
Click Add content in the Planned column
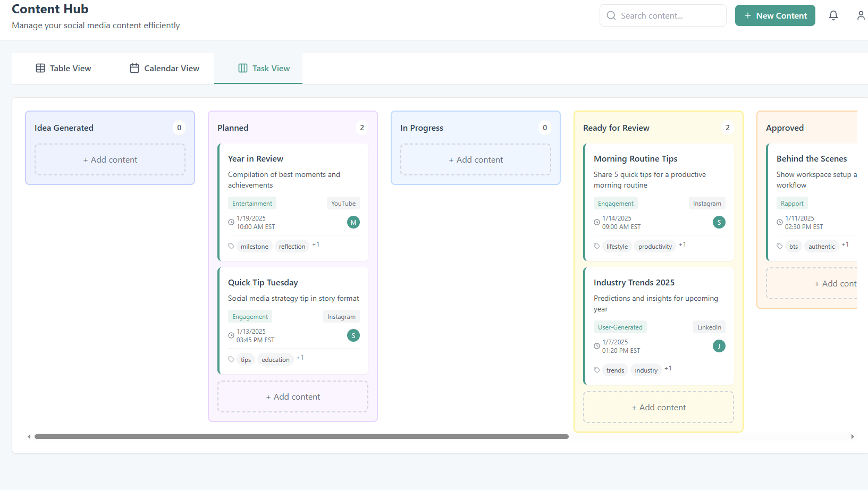tap(292, 396)
